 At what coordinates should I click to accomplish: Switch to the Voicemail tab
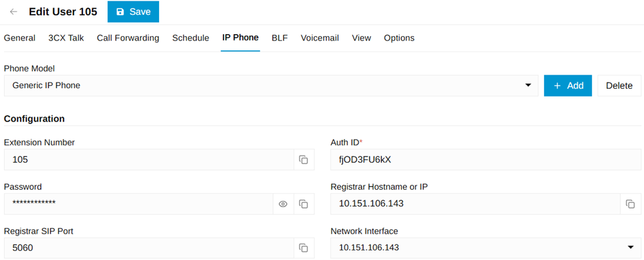320,38
